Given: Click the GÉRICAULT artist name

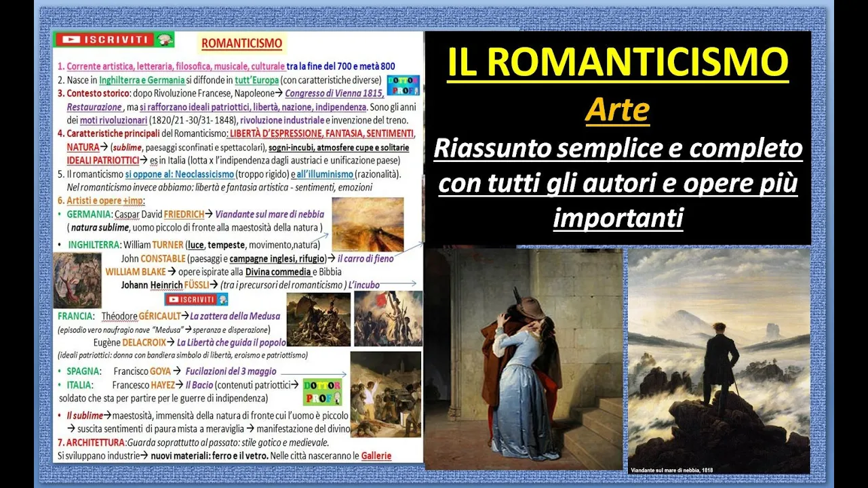Looking at the screenshot, I should (159, 317).
